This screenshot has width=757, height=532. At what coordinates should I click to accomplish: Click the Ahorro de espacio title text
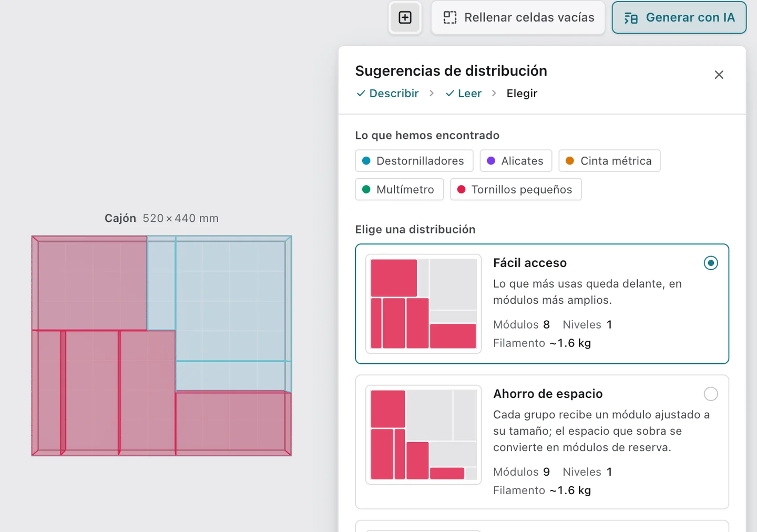click(548, 394)
